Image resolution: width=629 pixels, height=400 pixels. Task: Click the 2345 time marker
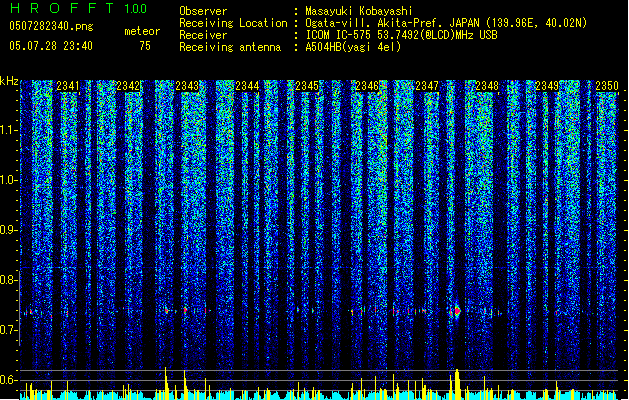click(307, 86)
